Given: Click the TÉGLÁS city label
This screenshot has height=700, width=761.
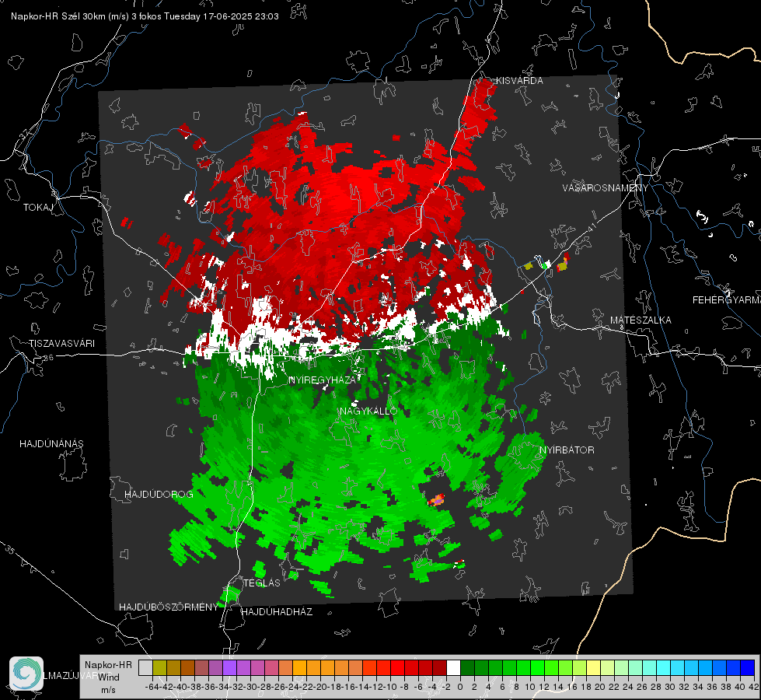Looking at the screenshot, I should click(x=262, y=583).
